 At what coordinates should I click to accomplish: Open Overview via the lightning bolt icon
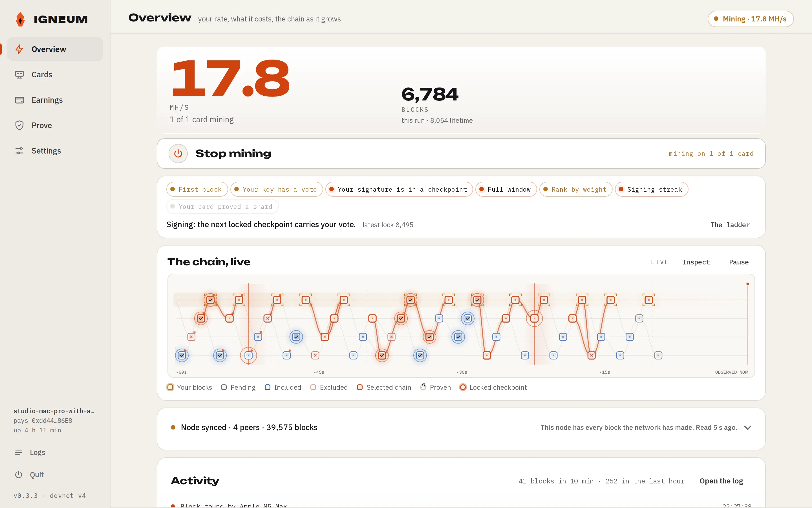(19, 49)
